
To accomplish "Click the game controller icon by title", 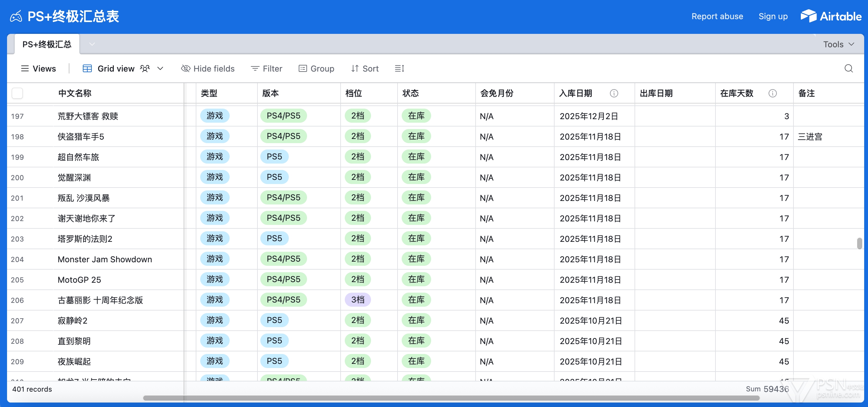I will [16, 16].
